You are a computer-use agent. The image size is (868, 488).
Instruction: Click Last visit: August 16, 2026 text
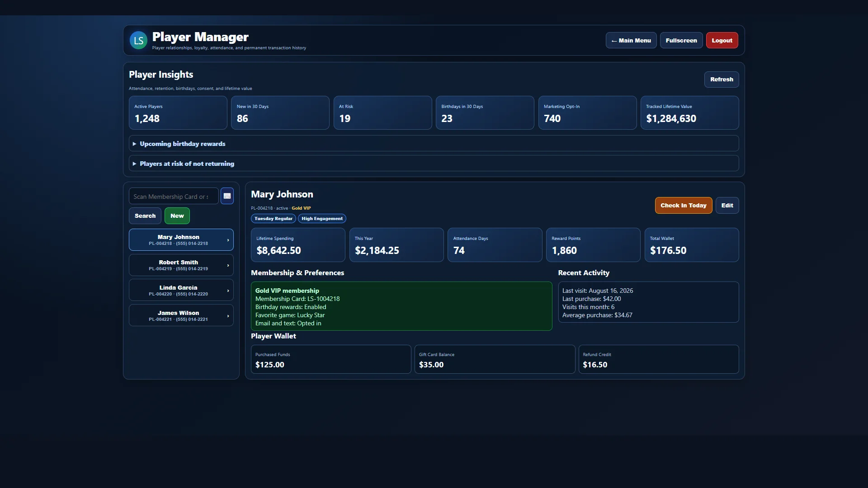tap(598, 291)
